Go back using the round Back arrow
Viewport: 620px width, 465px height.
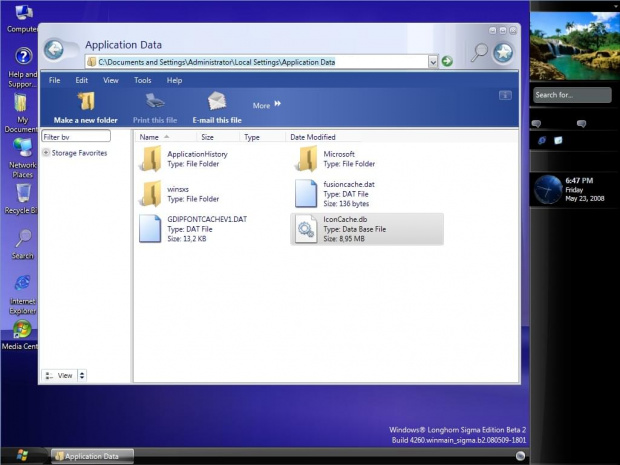point(54,49)
